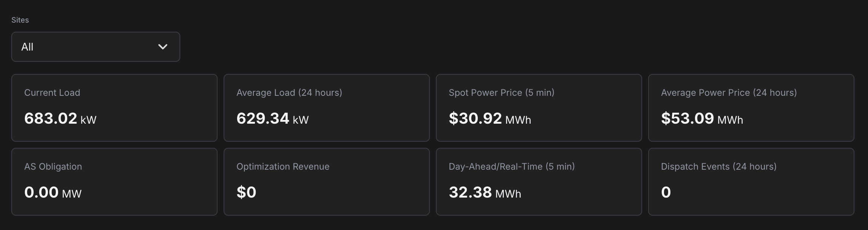Click the 0.00 MW obligation value
This screenshot has height=230, width=868.
(x=53, y=193)
